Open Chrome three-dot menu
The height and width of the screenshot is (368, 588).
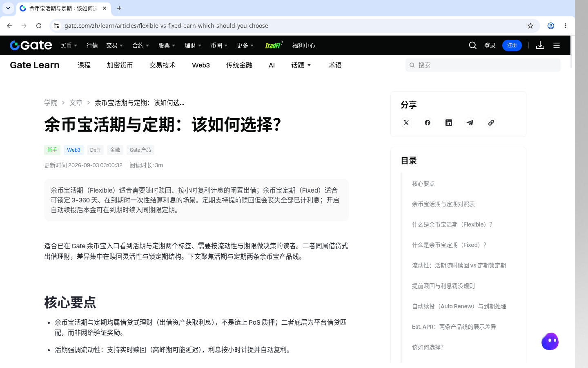tap(566, 26)
